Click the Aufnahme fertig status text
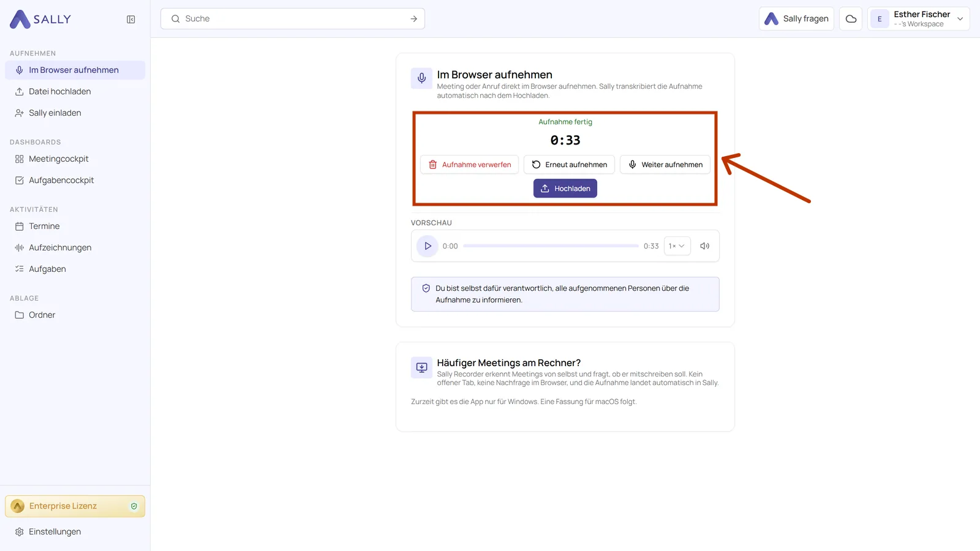 565,122
